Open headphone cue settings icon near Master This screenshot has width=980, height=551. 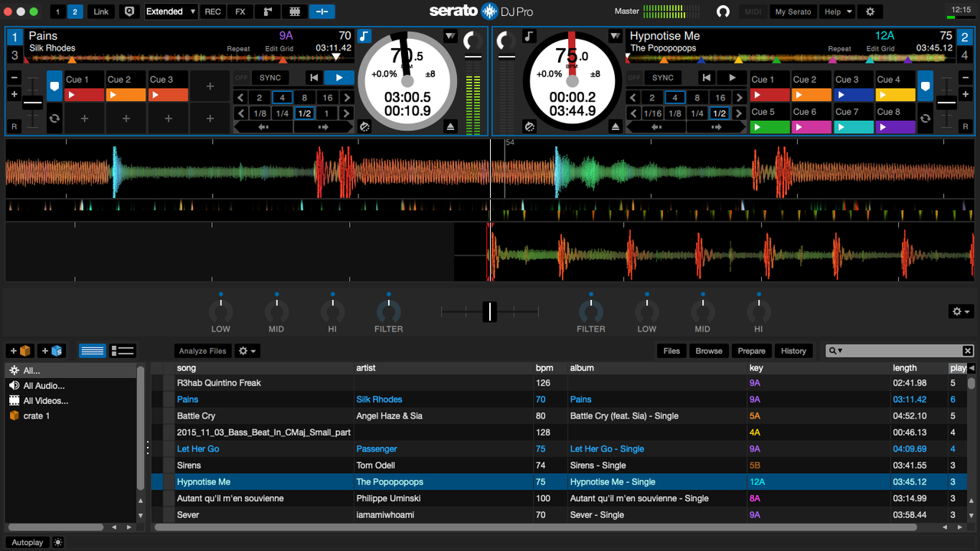click(x=723, y=11)
